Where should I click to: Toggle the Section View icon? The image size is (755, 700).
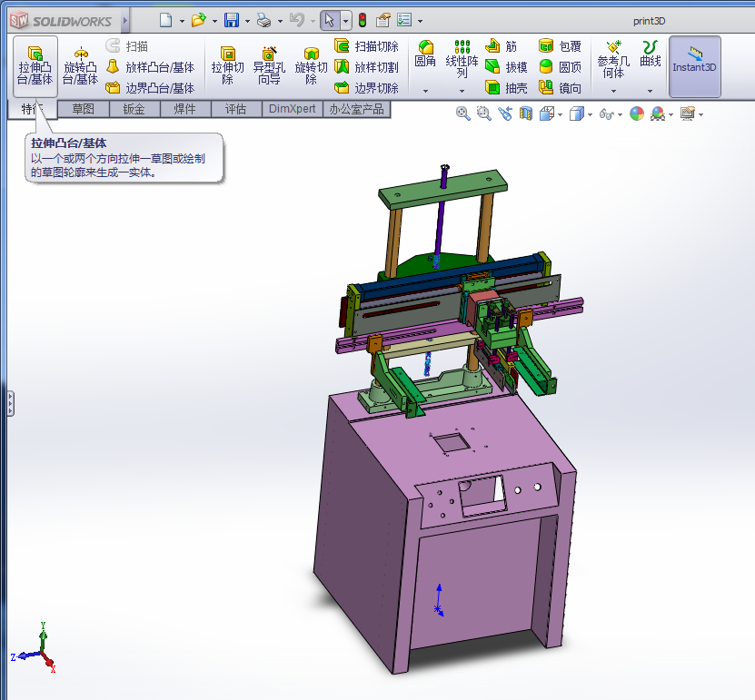[x=526, y=114]
